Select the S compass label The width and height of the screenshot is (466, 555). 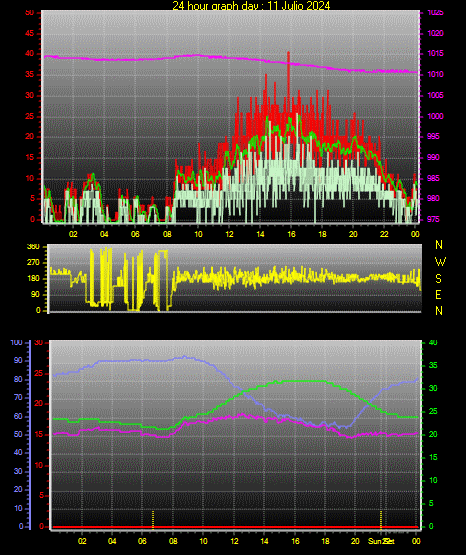point(438,279)
